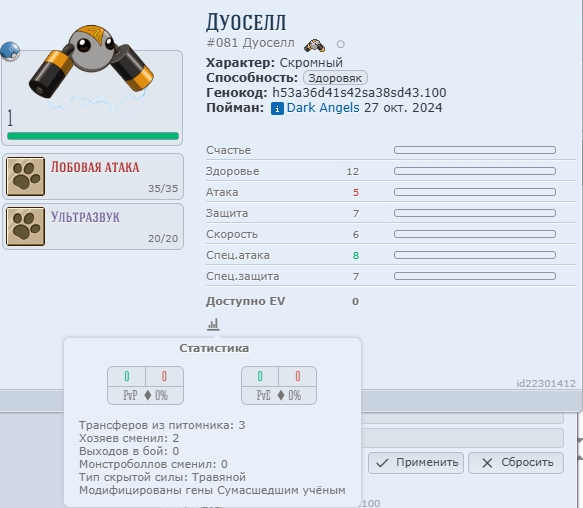The image size is (583, 508).
Task: Click the Здоровье value 12
Action: click(x=353, y=171)
